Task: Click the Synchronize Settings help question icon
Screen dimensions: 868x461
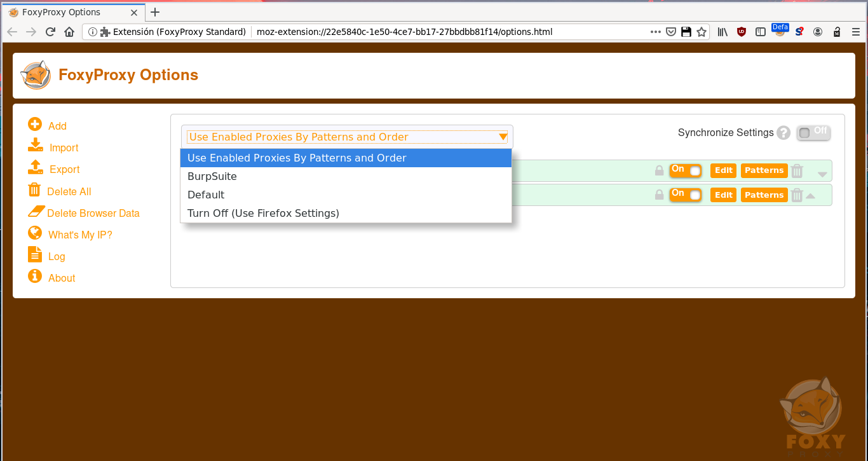Action: pyautogui.click(x=783, y=133)
